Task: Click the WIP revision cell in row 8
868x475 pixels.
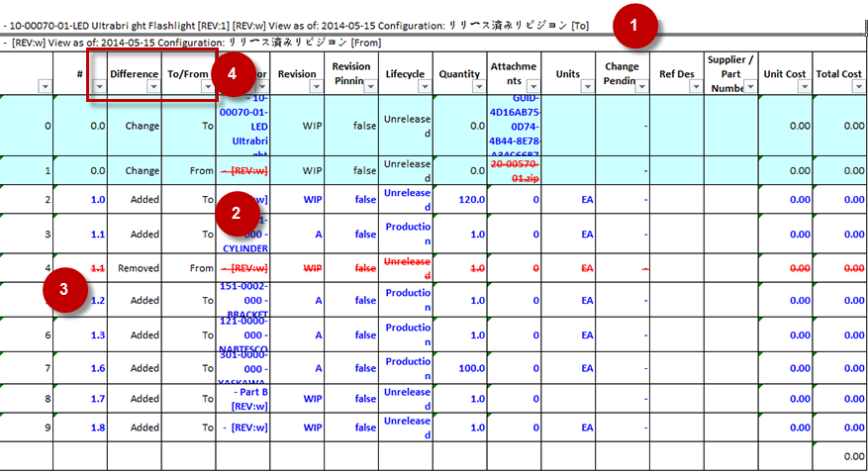Action: coord(297,399)
